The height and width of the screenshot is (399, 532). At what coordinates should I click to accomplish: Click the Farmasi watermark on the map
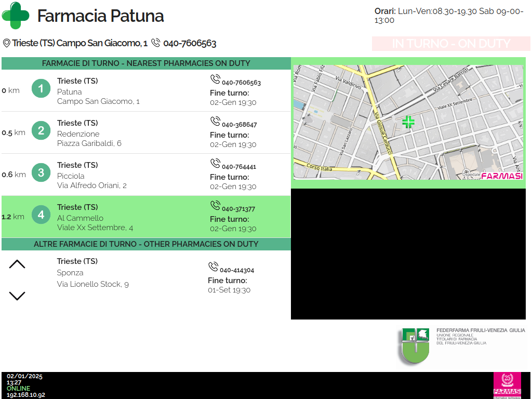click(x=501, y=176)
